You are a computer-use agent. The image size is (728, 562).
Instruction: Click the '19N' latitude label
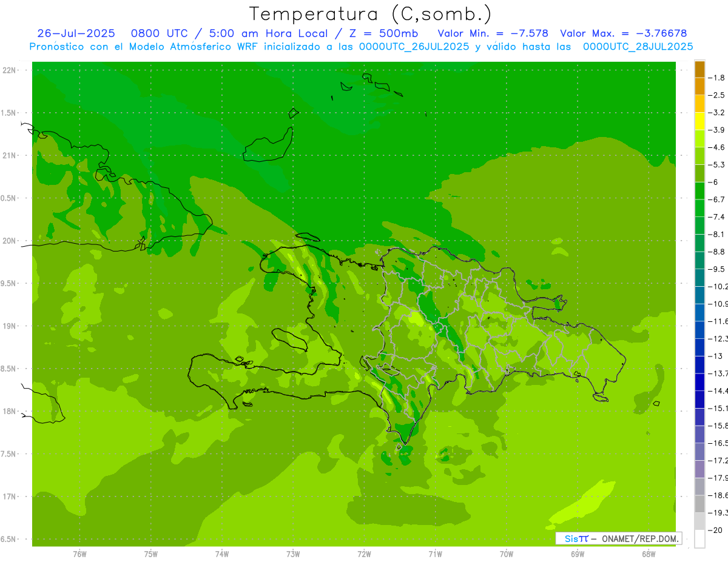pos(8,326)
